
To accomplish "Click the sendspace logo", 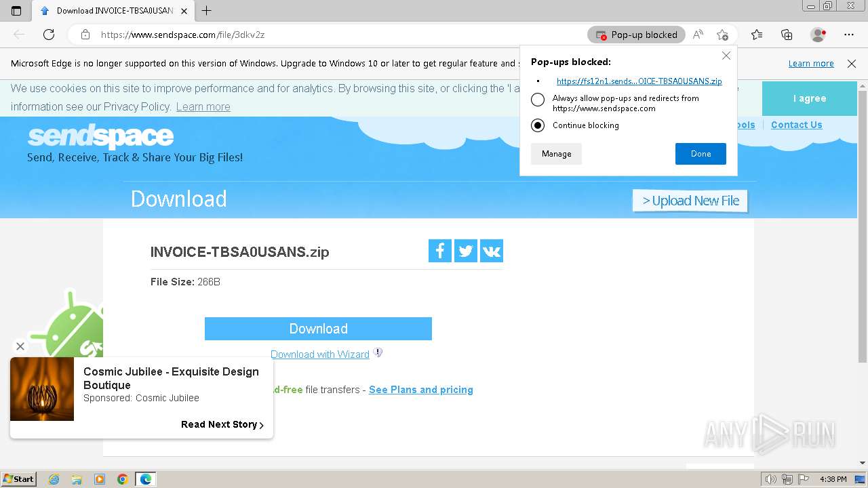I will pyautogui.click(x=100, y=137).
